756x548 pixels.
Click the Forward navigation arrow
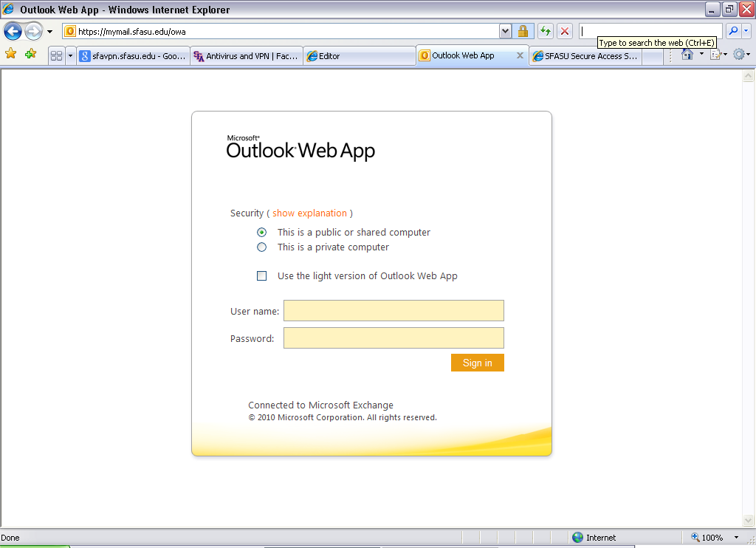33,32
